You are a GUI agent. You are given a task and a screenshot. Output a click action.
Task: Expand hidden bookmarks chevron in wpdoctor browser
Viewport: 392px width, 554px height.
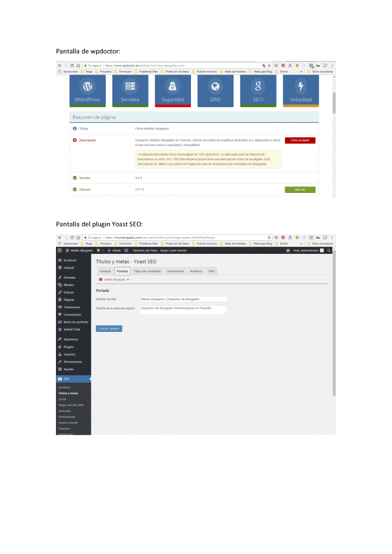(301, 72)
